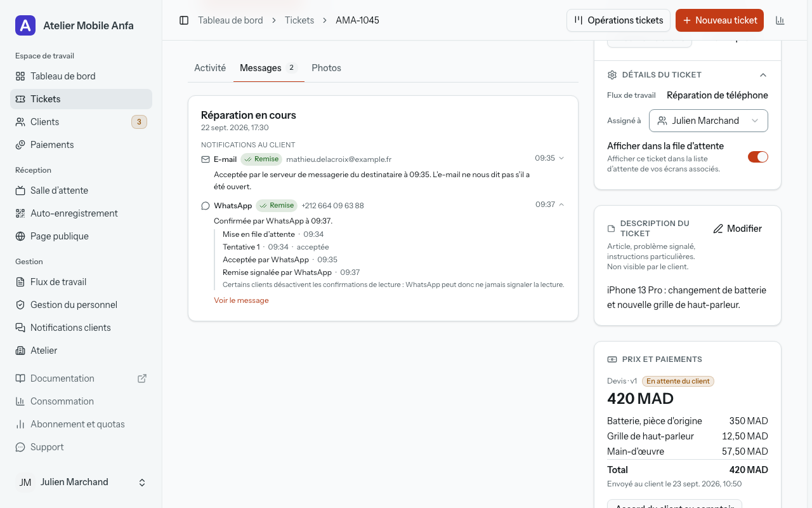Screen dimensions: 812x508
Task: Click mathieu.delacroix@example.fr address
Action: click(339, 159)
